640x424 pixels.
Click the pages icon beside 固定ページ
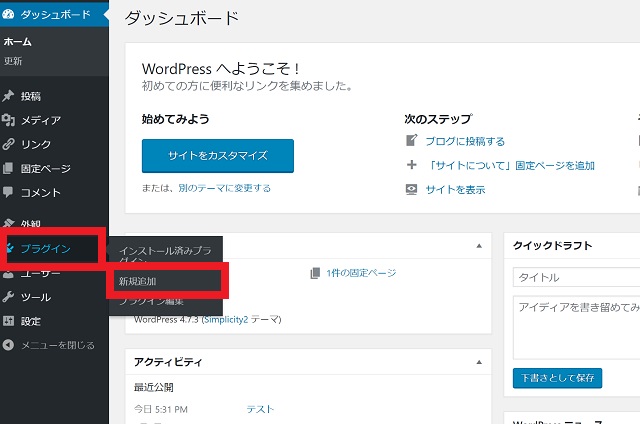point(8,168)
